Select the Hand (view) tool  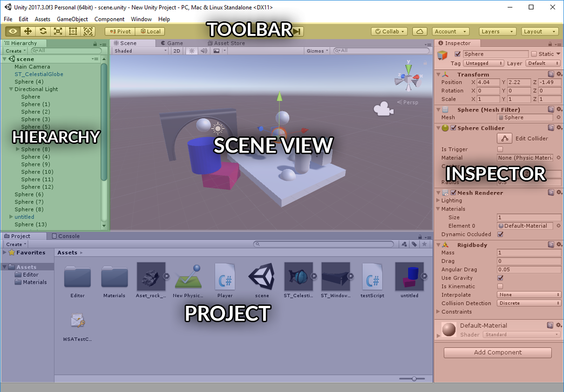point(13,31)
